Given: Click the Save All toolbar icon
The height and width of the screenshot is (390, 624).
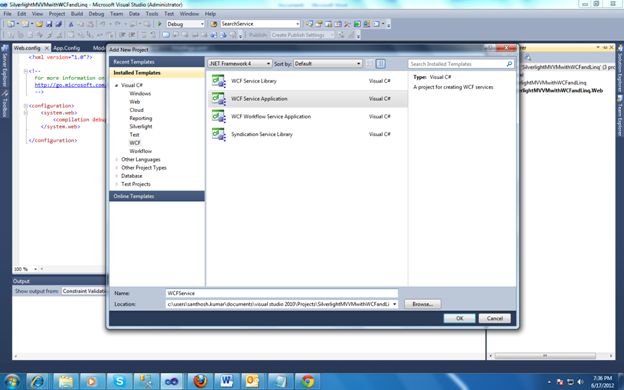Looking at the screenshot, I should tap(58, 24).
